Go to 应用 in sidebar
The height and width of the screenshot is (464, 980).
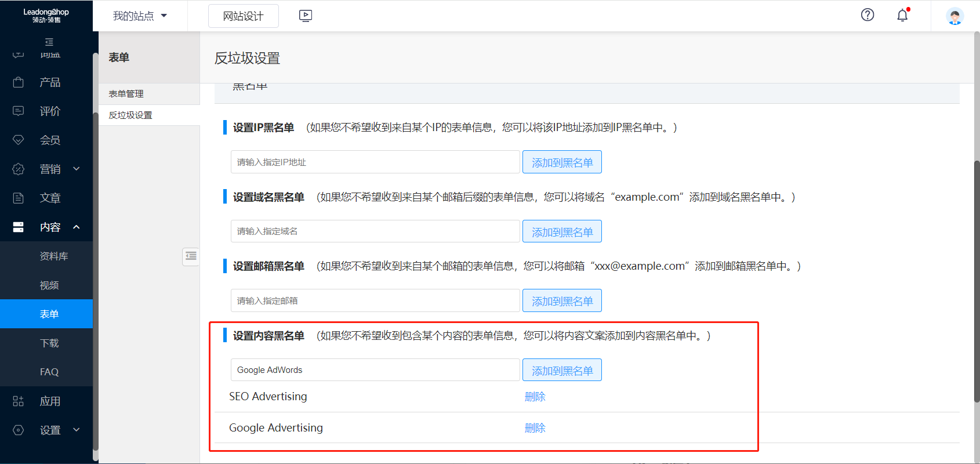point(50,401)
